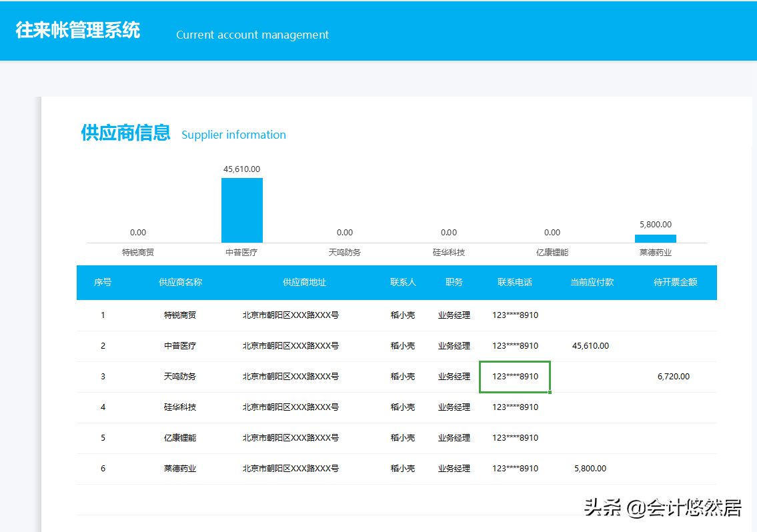Select the address cell for 硅华科技
Image resolution: width=757 pixels, height=532 pixels.
coord(291,407)
